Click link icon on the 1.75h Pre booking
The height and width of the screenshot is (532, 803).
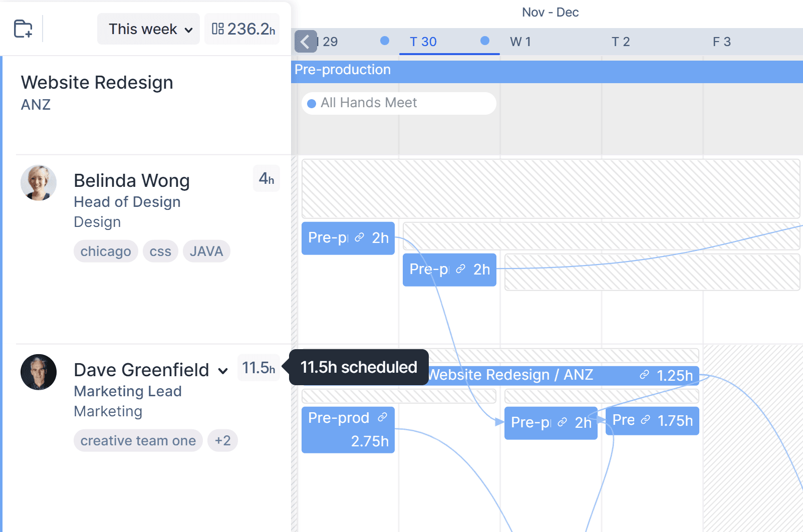(x=646, y=420)
